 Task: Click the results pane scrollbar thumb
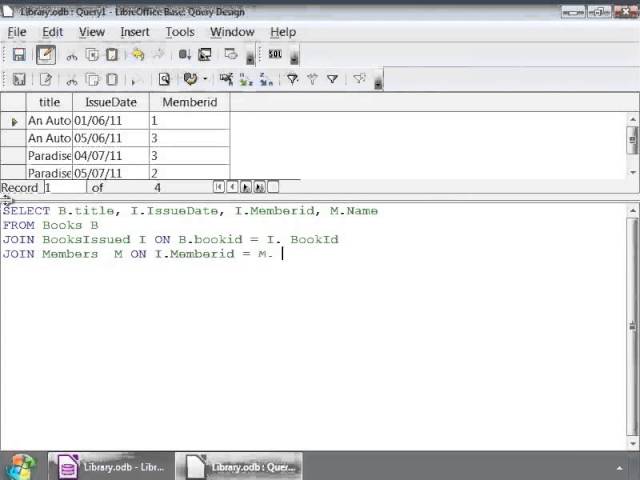[x=632, y=140]
